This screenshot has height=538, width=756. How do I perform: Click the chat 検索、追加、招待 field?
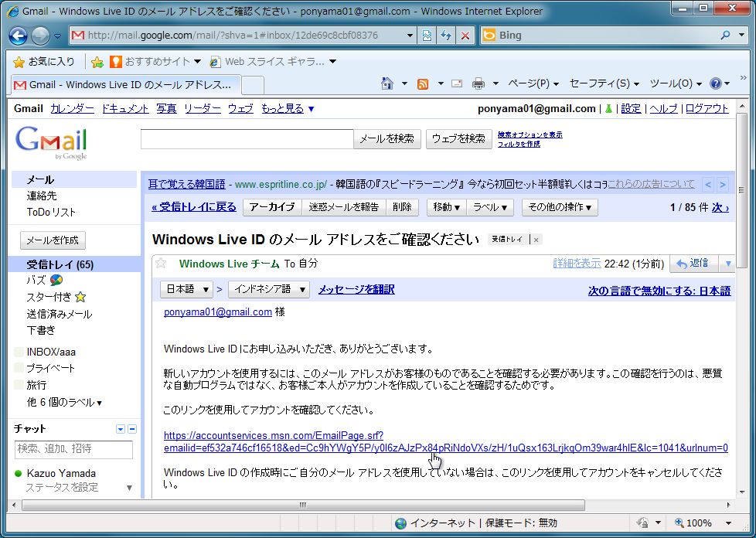(73, 449)
